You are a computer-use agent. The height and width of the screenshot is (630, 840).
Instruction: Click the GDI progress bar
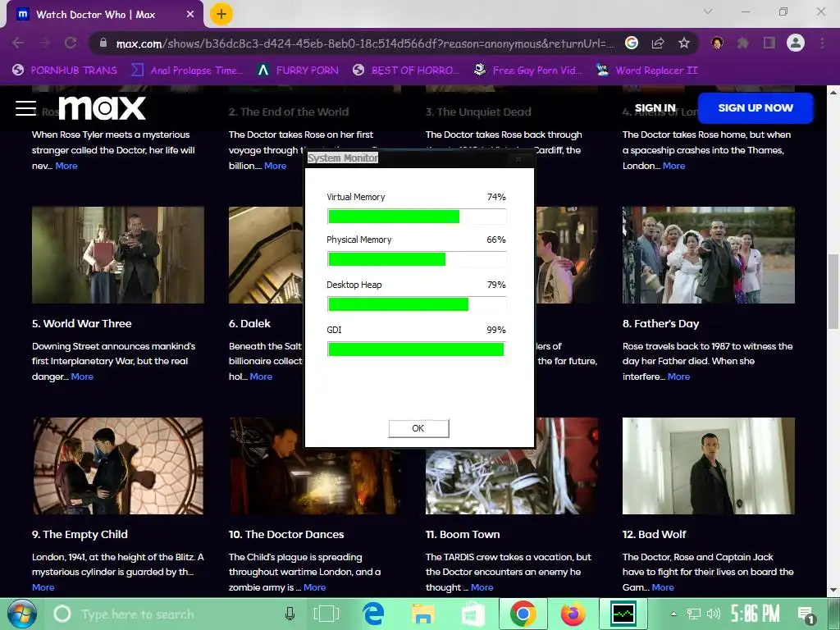click(x=417, y=349)
